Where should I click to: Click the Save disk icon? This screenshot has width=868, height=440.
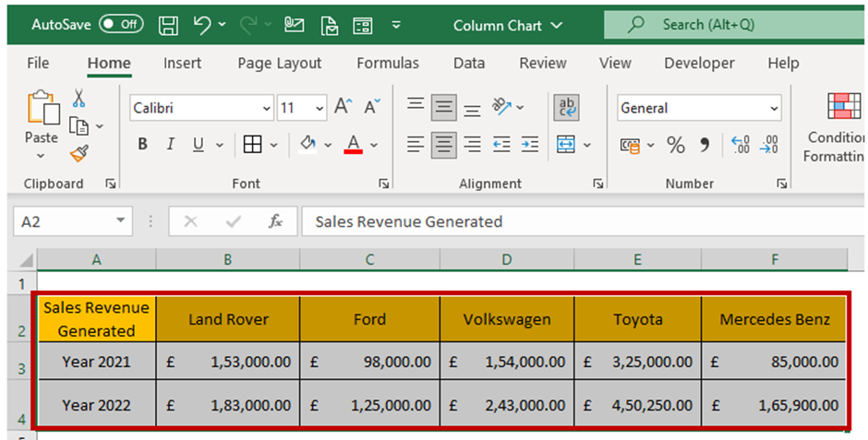(x=168, y=26)
